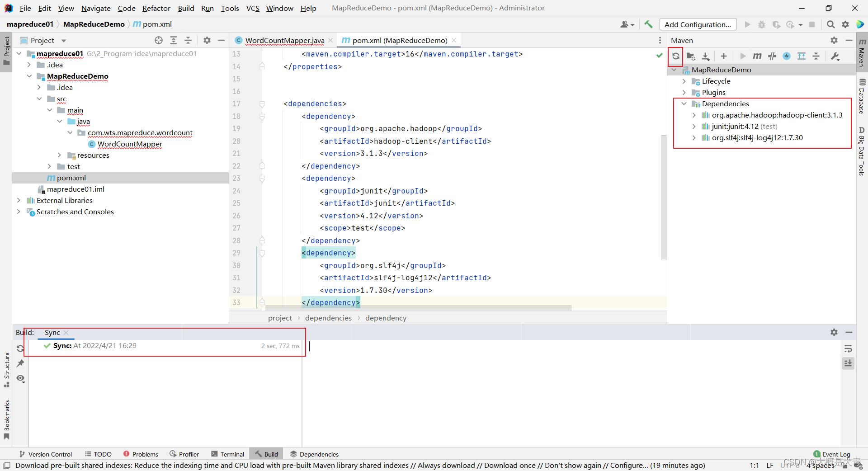Click LF line separator in status bar
Screen dimensions: 868x471
[769, 465]
